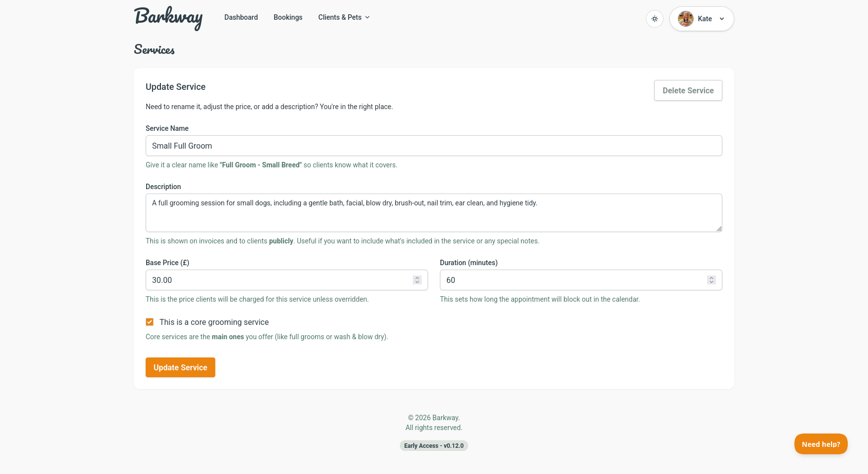Select the Base Price field
The image size is (868, 474).
279,280
